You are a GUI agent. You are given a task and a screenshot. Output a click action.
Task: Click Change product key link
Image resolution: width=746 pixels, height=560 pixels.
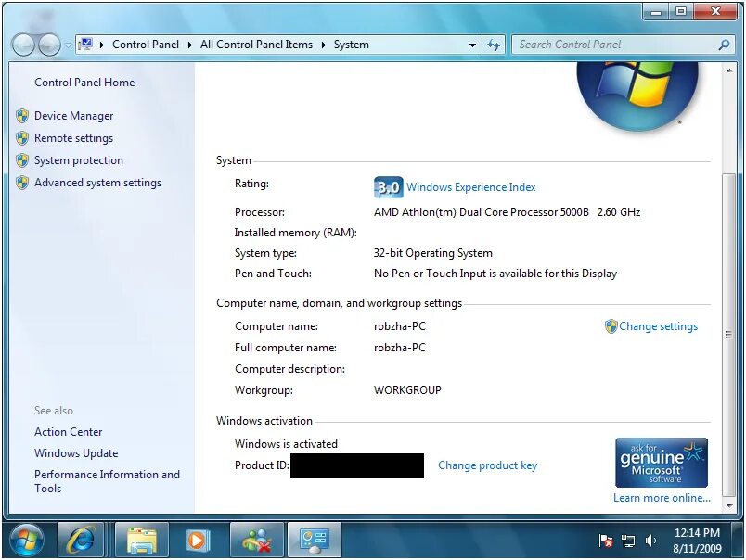pos(487,465)
